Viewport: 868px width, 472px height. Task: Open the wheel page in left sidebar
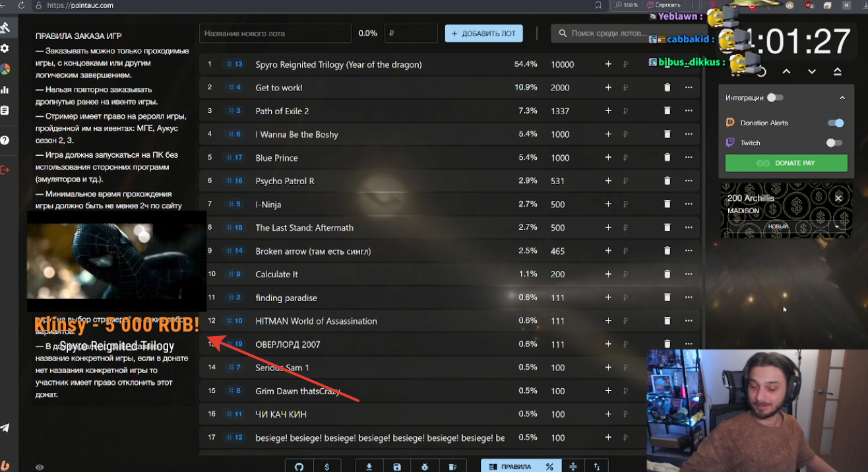(5, 69)
